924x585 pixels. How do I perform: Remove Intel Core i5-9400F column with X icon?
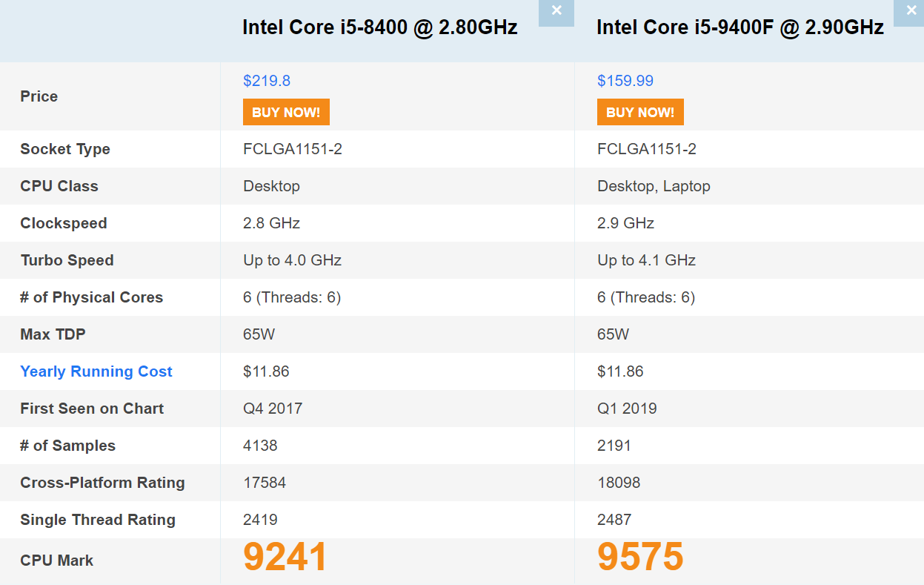[x=910, y=13]
